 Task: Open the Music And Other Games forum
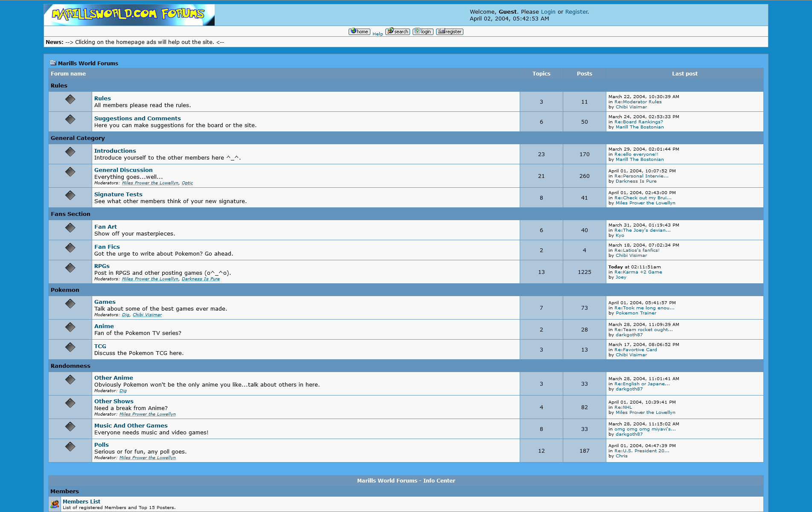tap(131, 425)
